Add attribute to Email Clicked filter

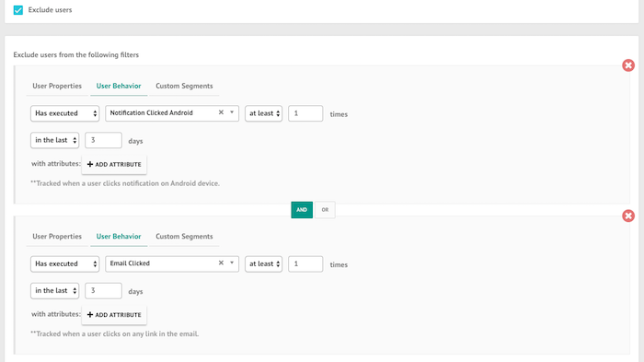pyautogui.click(x=114, y=315)
